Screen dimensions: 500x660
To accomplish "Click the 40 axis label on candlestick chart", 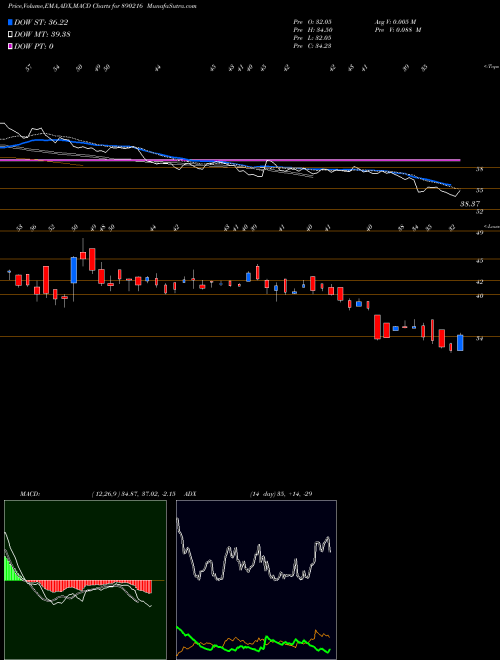I will click(x=479, y=295).
